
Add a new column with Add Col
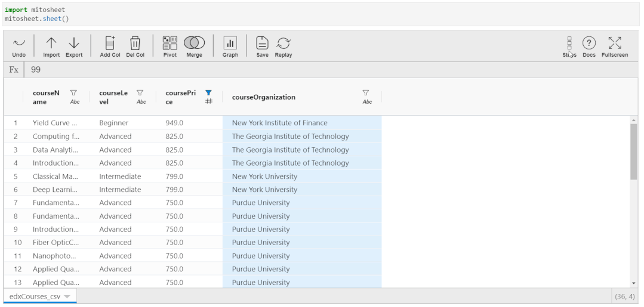pos(110,43)
